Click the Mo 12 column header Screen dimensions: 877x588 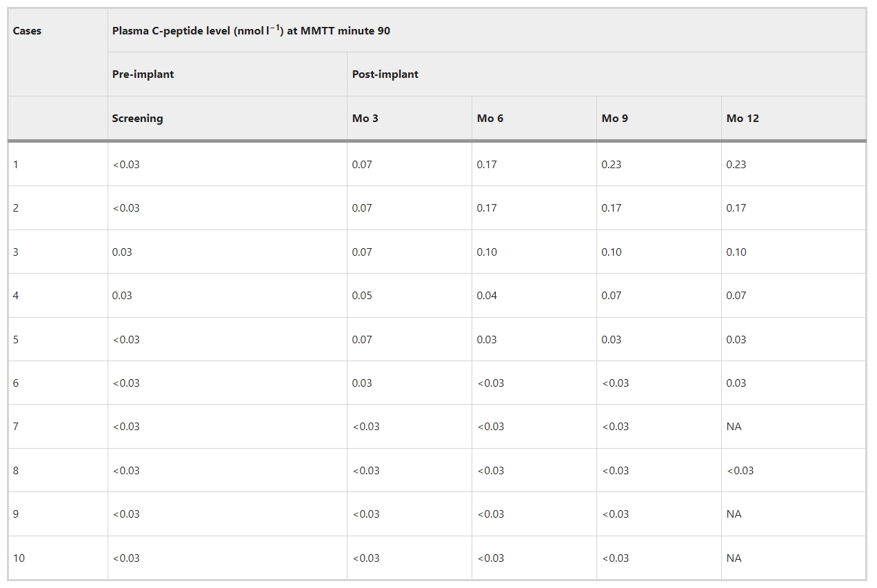[742, 119]
